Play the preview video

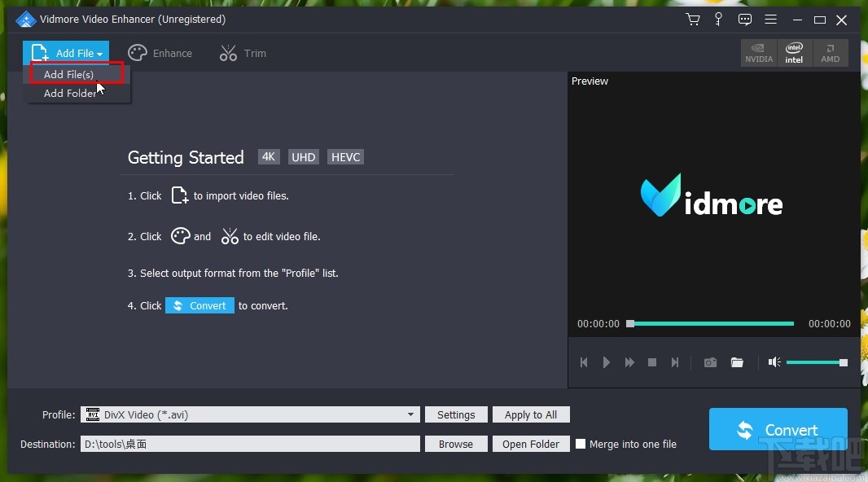pos(606,362)
